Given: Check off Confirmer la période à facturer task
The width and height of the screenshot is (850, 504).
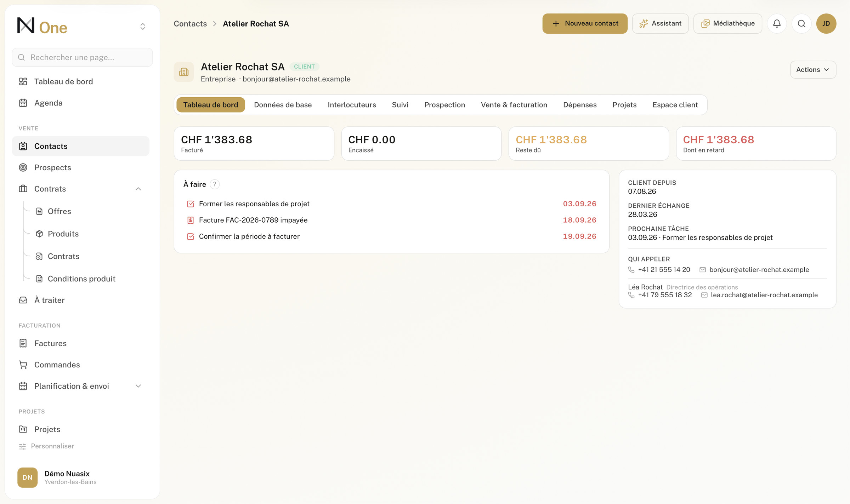Looking at the screenshot, I should (x=191, y=236).
